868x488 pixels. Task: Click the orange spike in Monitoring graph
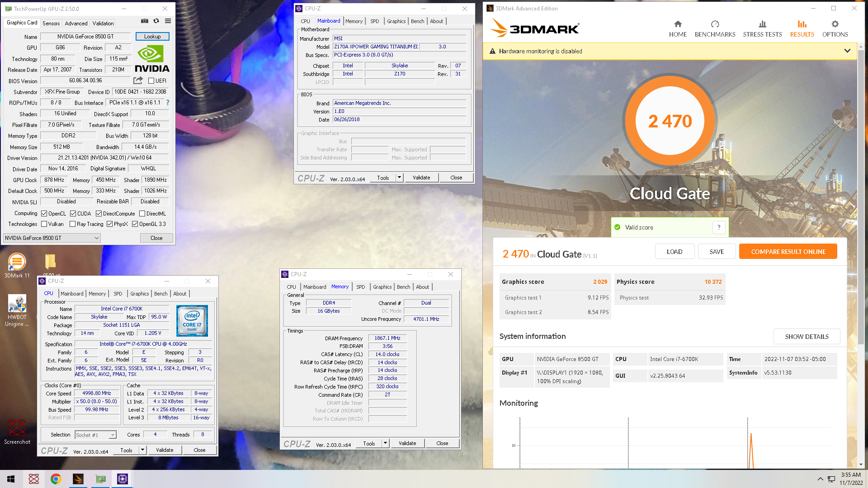751,451
